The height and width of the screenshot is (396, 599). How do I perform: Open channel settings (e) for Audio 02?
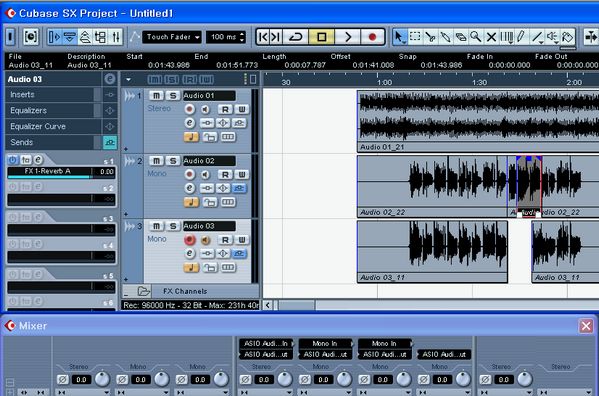coord(189,188)
